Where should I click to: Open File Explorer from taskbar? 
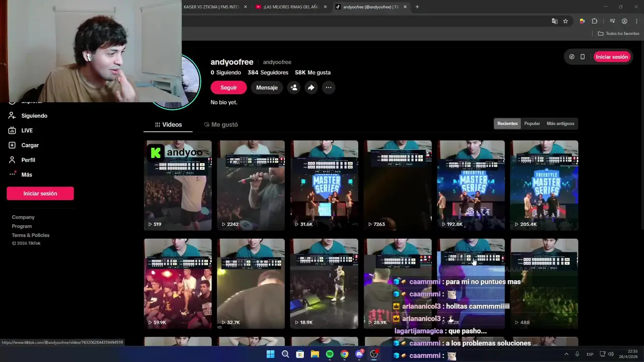click(x=314, y=354)
